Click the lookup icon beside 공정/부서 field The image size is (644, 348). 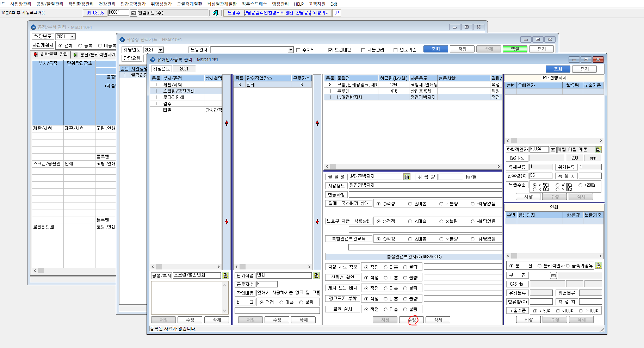[x=225, y=275]
